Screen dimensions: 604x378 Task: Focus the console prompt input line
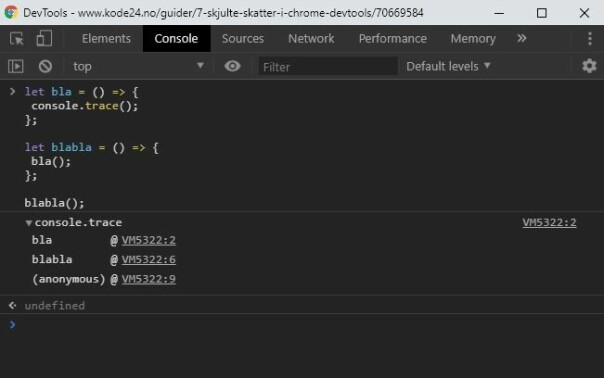[x=308, y=325]
